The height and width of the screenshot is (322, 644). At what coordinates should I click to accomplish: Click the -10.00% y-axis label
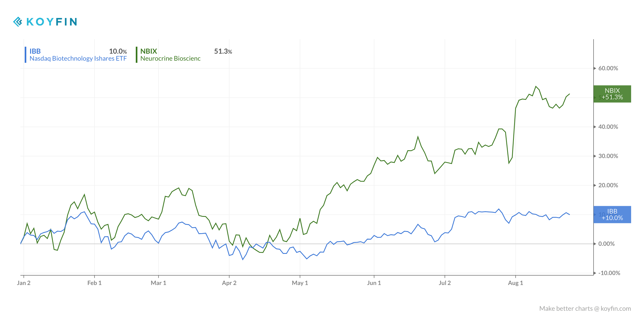(609, 273)
